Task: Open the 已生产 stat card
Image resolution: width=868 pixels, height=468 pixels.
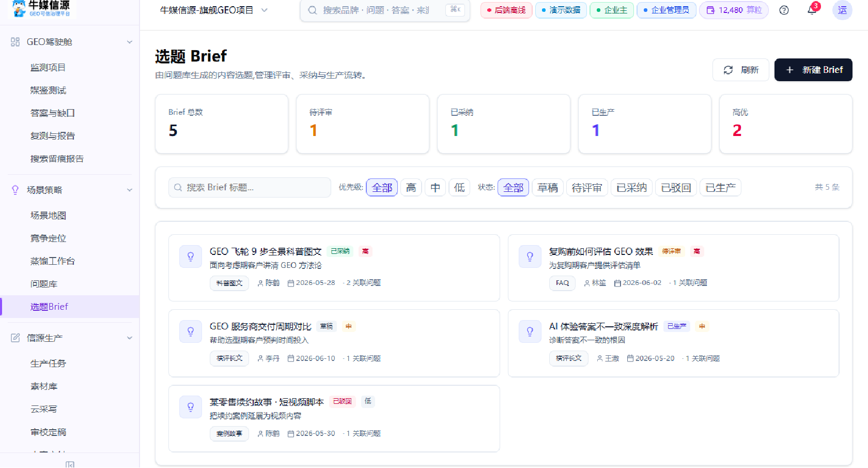Action: (x=644, y=124)
